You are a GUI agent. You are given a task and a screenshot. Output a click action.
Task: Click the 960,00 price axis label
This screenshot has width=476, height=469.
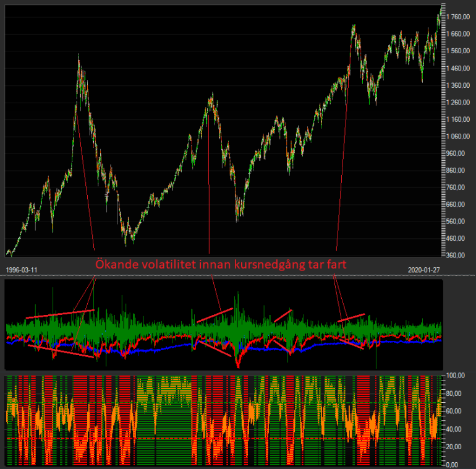[x=456, y=153]
